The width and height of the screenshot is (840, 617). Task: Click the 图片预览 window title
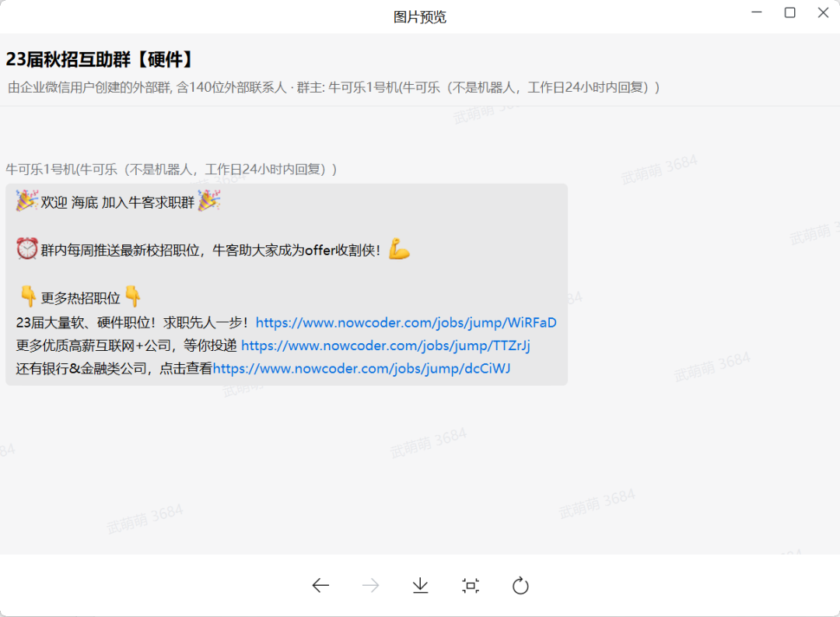pyautogui.click(x=420, y=17)
